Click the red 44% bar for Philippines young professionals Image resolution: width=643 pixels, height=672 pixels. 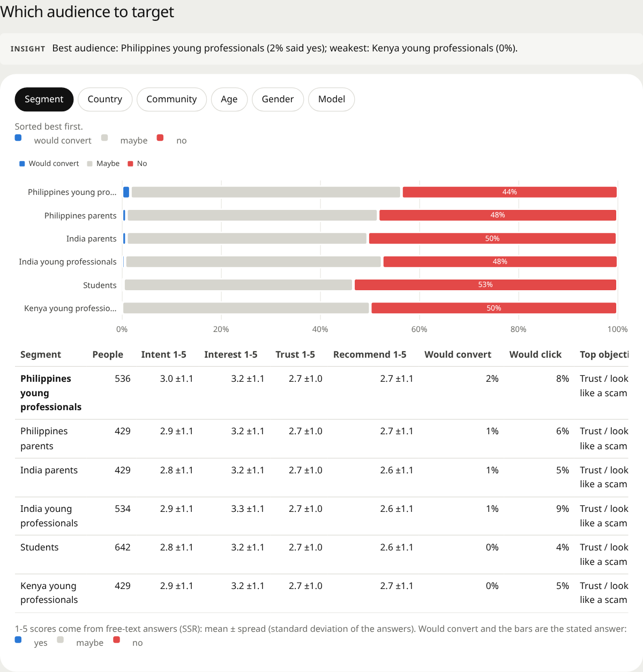point(510,192)
